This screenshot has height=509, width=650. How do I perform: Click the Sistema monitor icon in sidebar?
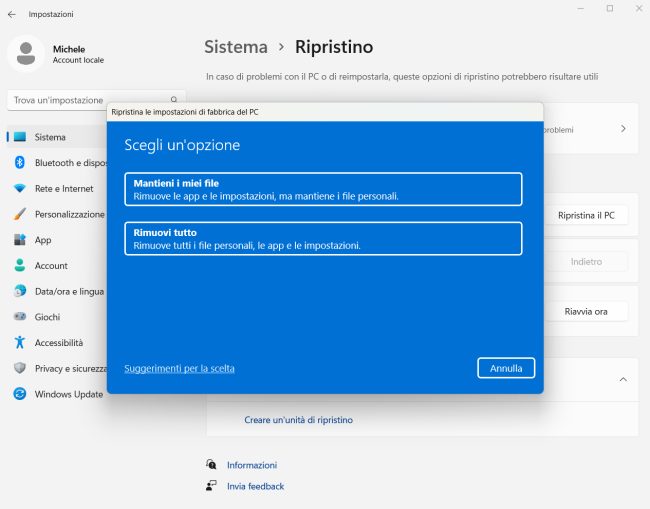pos(19,137)
